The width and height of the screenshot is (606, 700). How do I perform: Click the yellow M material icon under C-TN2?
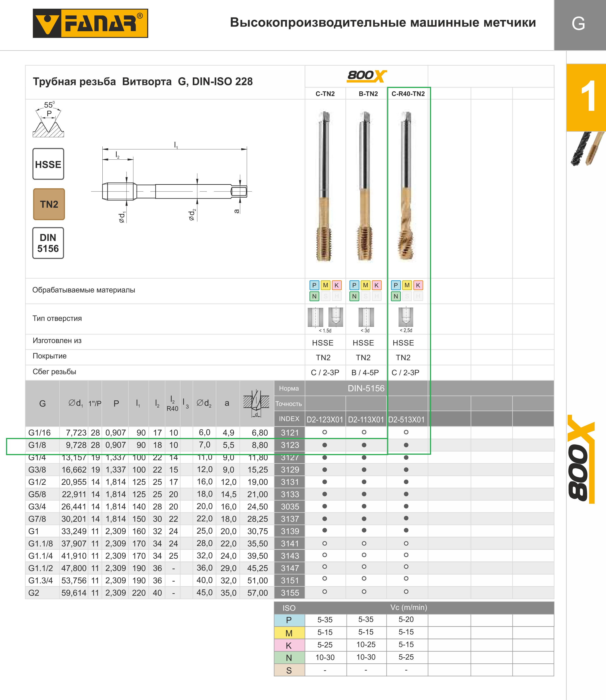tap(325, 285)
